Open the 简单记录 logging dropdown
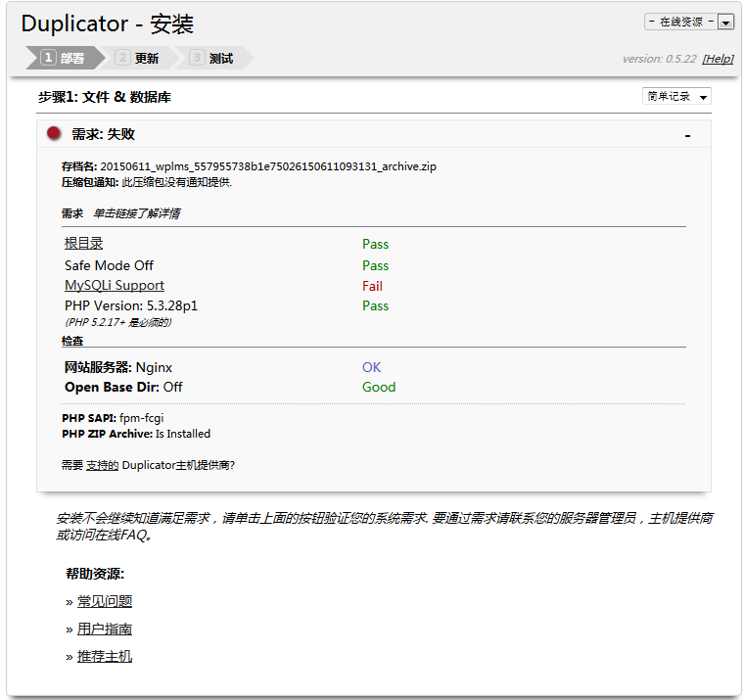744x700 pixels. [x=676, y=96]
